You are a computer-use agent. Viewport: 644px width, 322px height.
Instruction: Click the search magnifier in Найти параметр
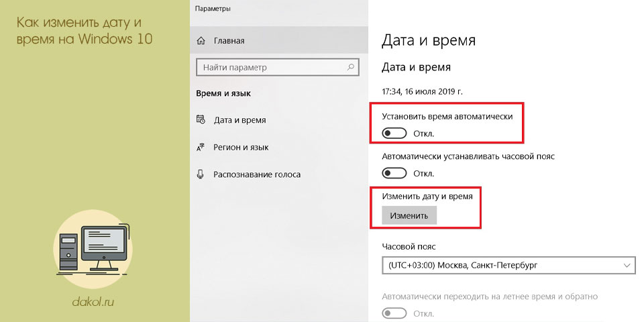click(350, 67)
